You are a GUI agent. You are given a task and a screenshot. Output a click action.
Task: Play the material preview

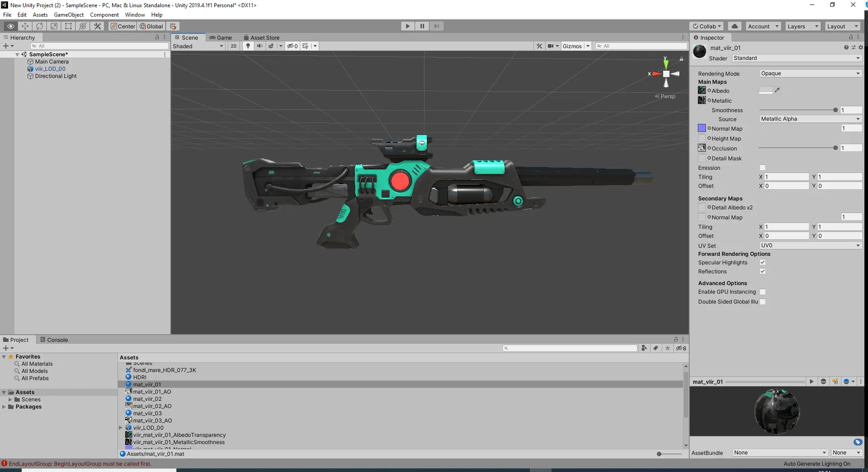click(x=812, y=381)
